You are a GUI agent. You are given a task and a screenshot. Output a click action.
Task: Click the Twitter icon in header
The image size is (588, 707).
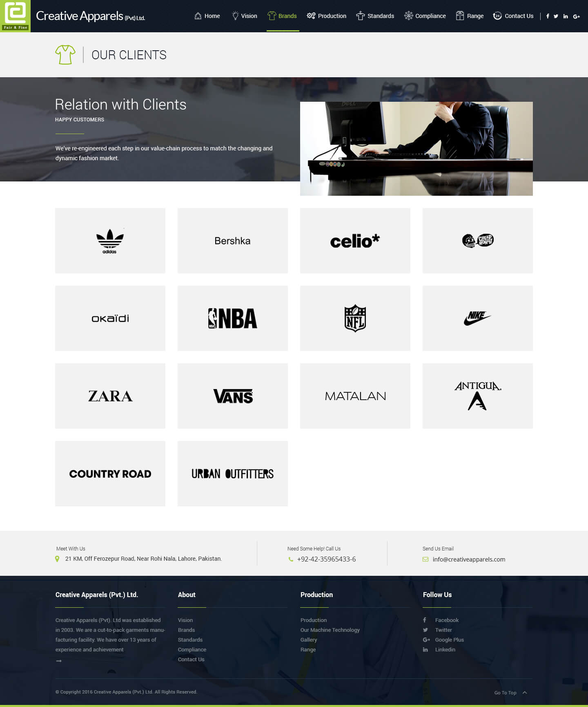[x=556, y=16]
